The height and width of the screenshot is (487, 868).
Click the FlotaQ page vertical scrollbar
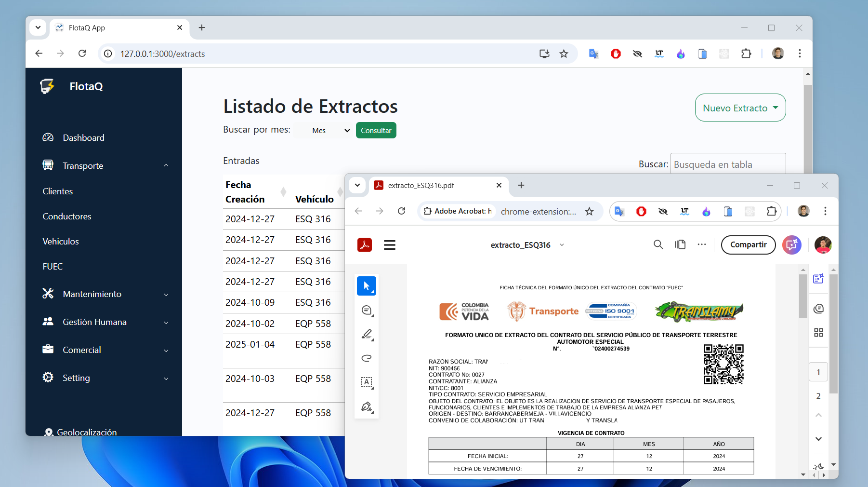808,130
